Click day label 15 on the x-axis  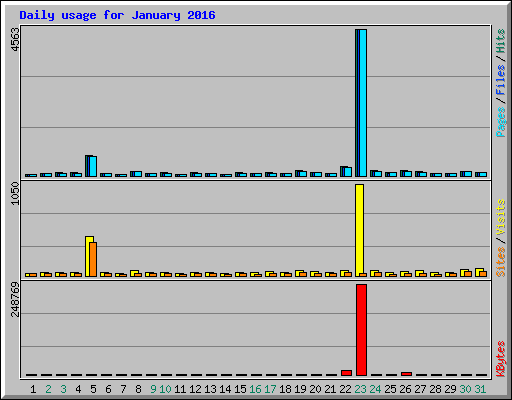[240, 389]
